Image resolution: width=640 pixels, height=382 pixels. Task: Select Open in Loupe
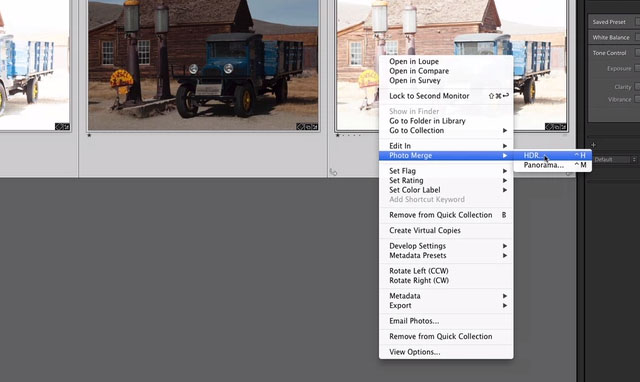tap(446, 62)
